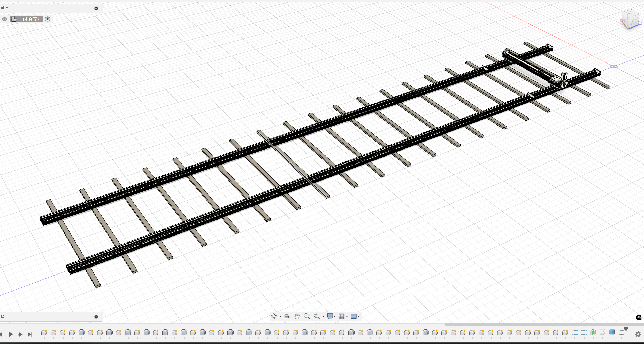Select the extrude feature in timeline
Viewport: 644px width, 344px height.
[x=612, y=333]
